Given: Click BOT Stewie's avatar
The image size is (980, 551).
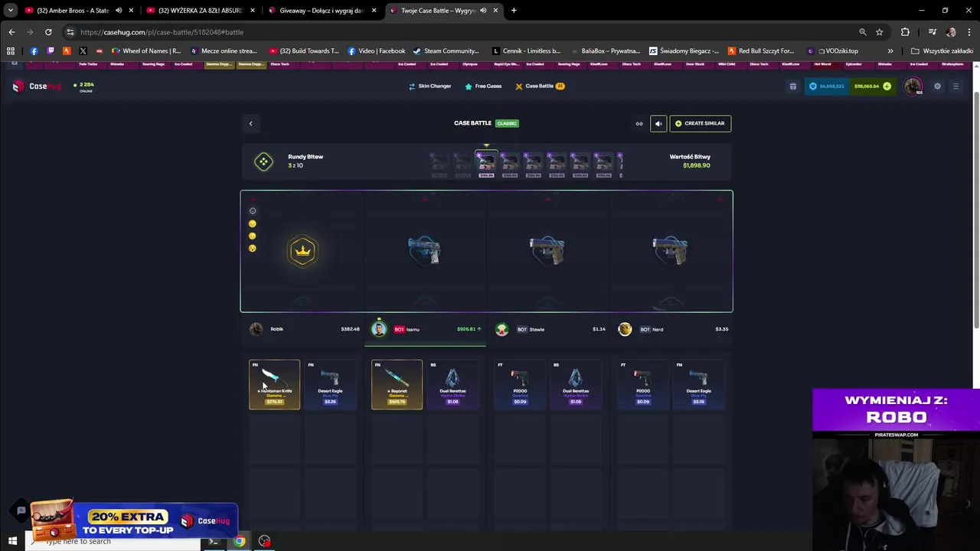Looking at the screenshot, I should click(x=501, y=329).
